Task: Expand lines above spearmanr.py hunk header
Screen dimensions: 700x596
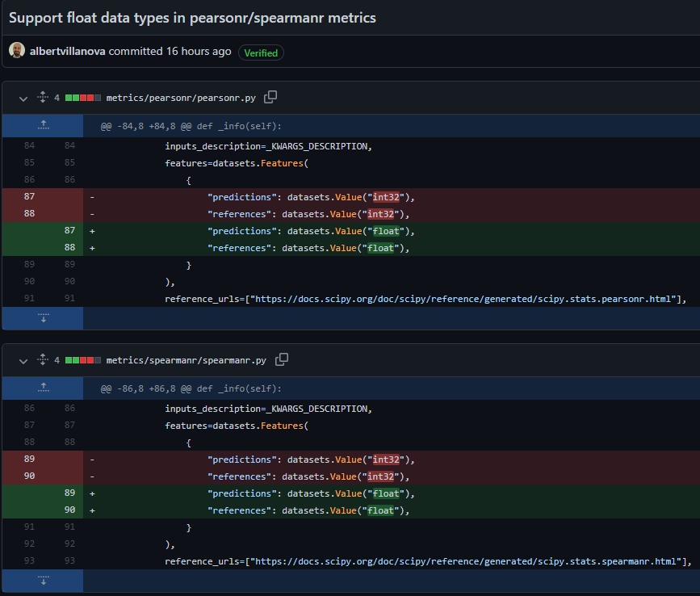Action: pyautogui.click(x=44, y=388)
